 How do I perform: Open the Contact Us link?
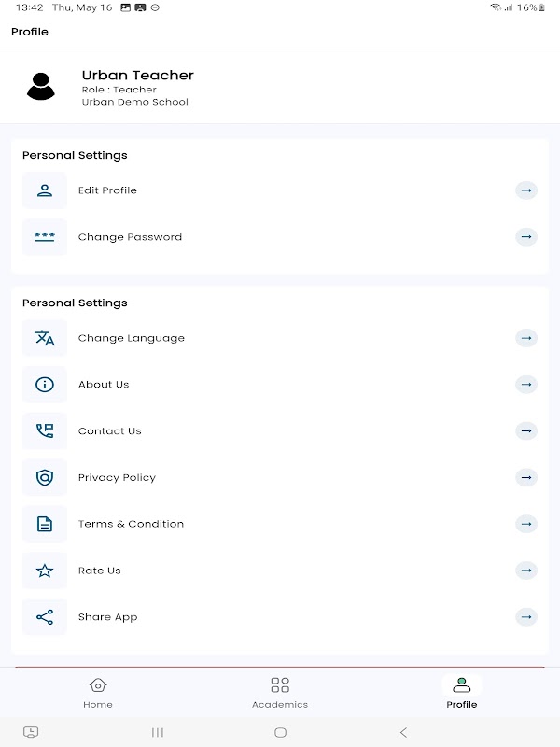pyautogui.click(x=110, y=431)
